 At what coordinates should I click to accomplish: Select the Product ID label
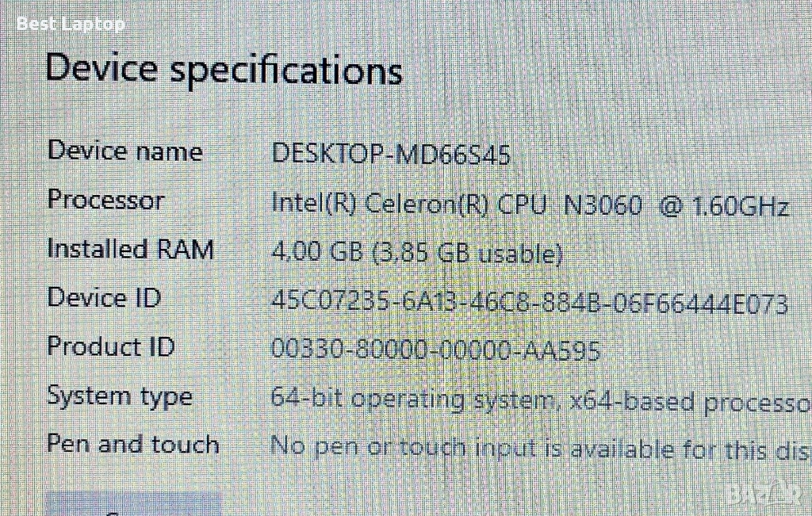click(111, 346)
